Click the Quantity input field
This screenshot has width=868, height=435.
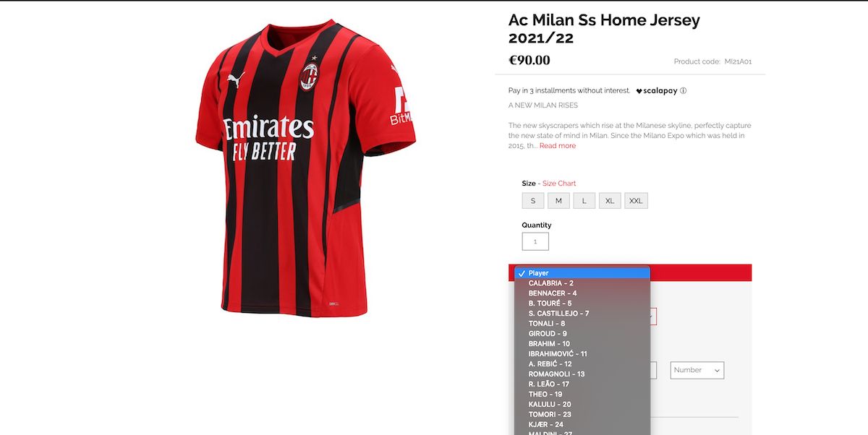535,241
